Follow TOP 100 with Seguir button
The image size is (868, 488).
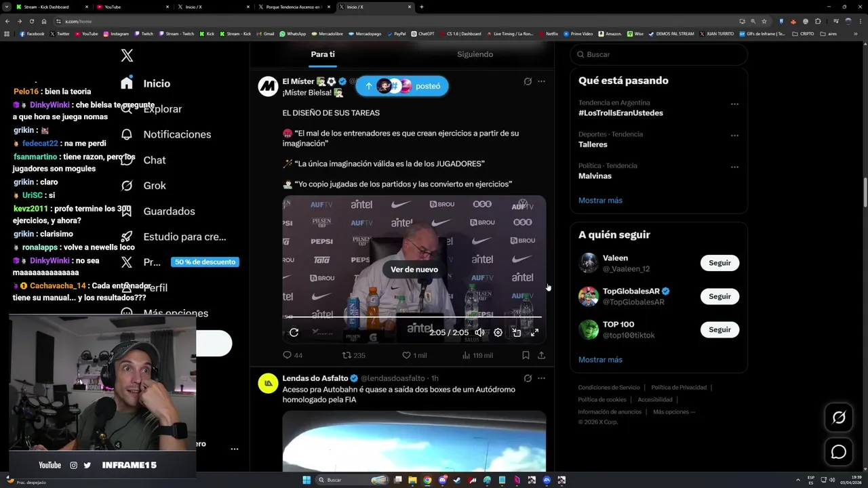pos(719,330)
